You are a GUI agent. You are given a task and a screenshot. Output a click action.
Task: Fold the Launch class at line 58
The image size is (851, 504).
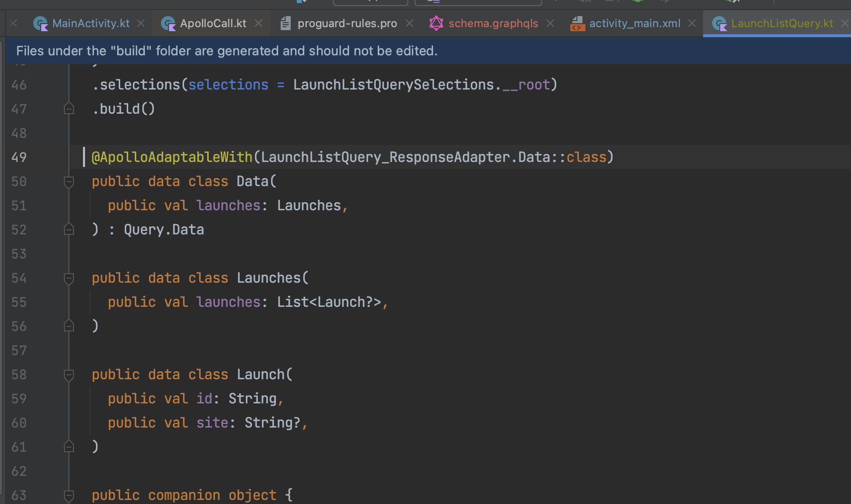pyautogui.click(x=69, y=375)
